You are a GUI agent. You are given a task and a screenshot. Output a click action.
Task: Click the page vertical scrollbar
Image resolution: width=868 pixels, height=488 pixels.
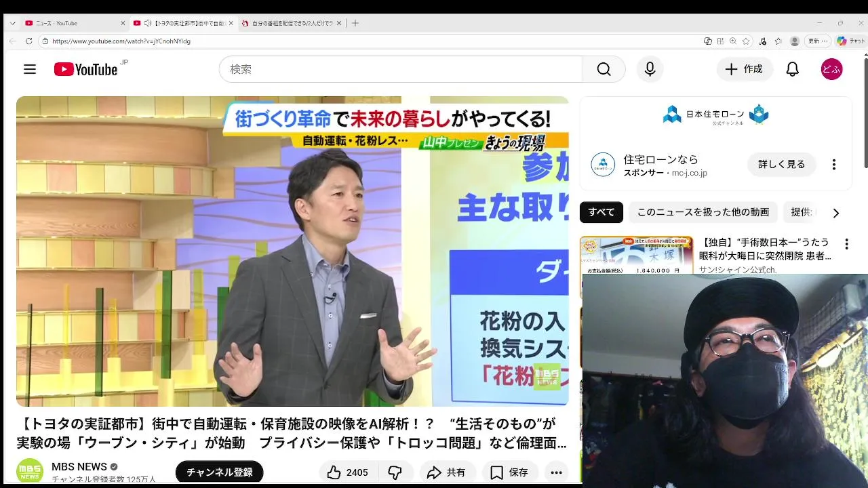coord(865,112)
